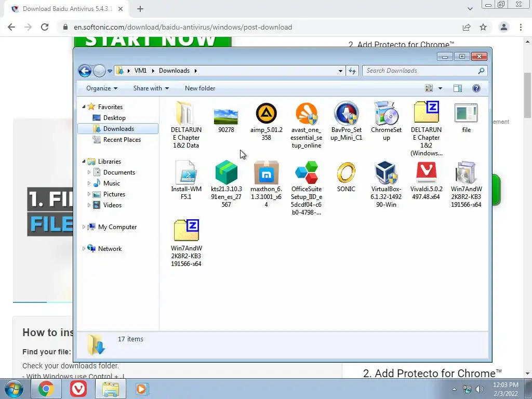532x399 pixels.
Task: Select the item named file
Action: (466, 117)
